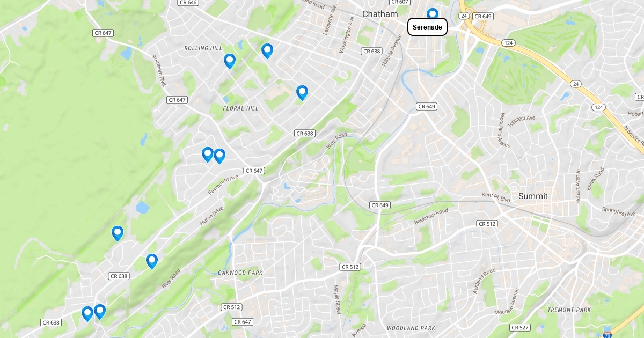Screen dimensions: 644x338
Task: Click the CR 646 route shield
Action: click(x=187, y=3)
